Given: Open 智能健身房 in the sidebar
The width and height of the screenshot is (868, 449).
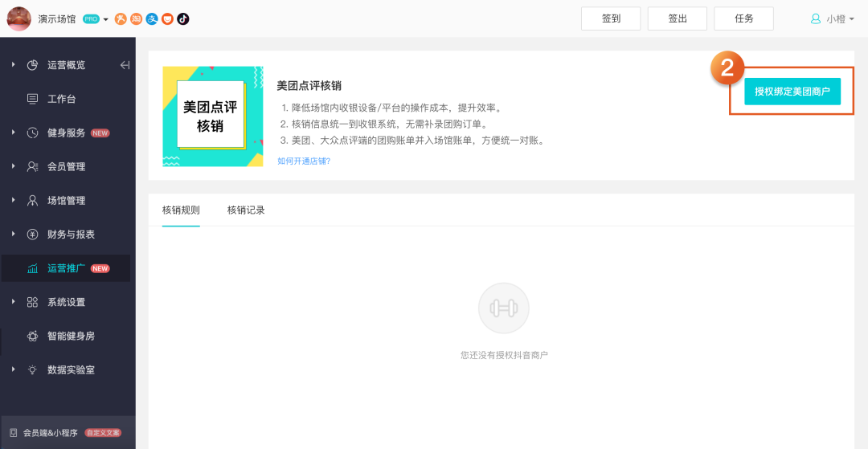Looking at the screenshot, I should pyautogui.click(x=71, y=336).
